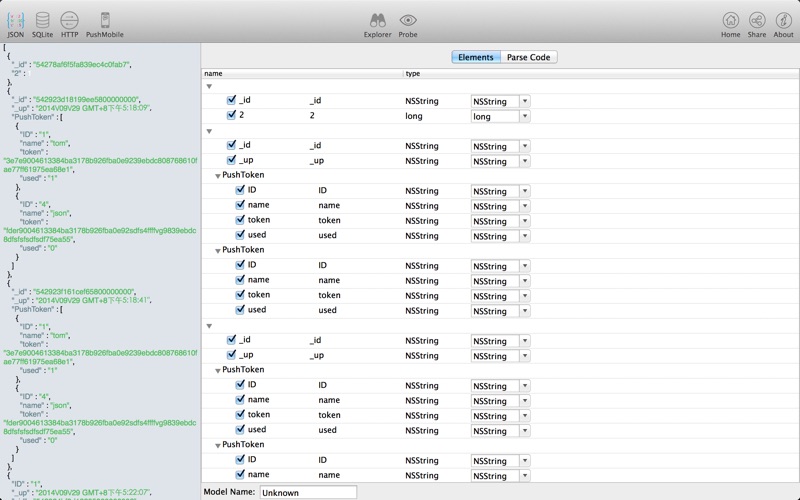Click the first "name" : "json" JSON line

(45, 213)
